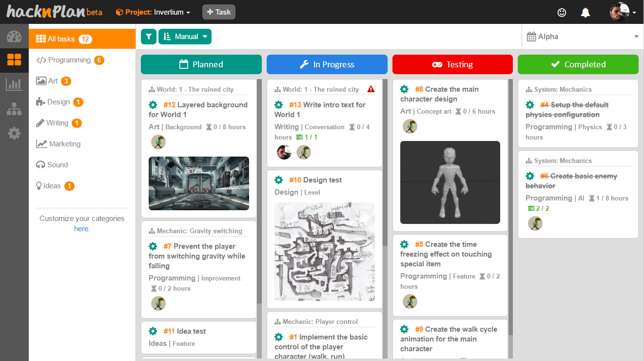Expand the Manual sorting dropdown

click(x=185, y=37)
